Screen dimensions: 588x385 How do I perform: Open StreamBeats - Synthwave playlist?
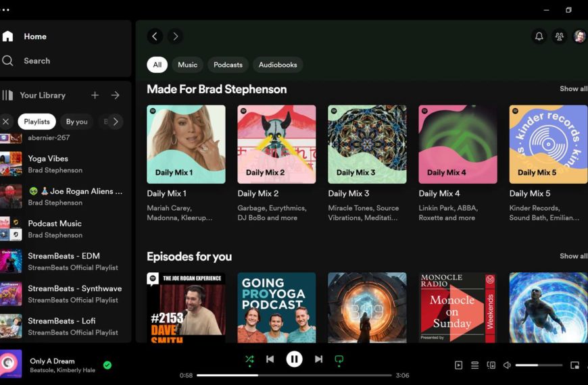64,294
